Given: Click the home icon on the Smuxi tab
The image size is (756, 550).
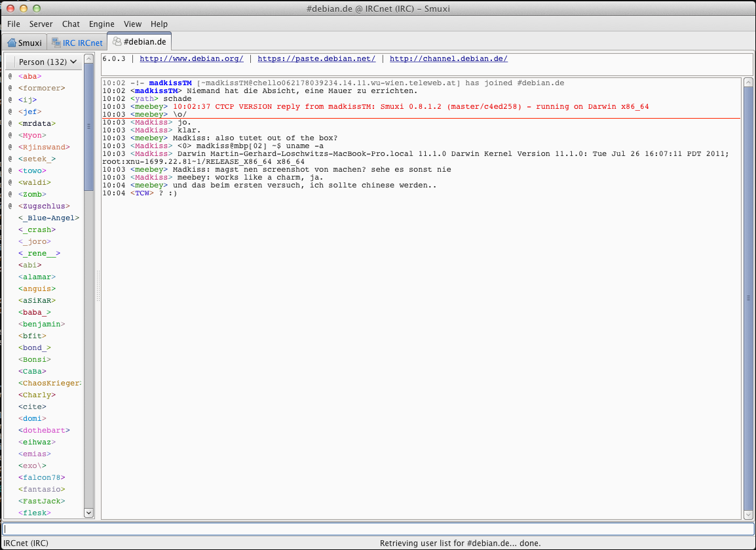Looking at the screenshot, I should click(x=11, y=43).
